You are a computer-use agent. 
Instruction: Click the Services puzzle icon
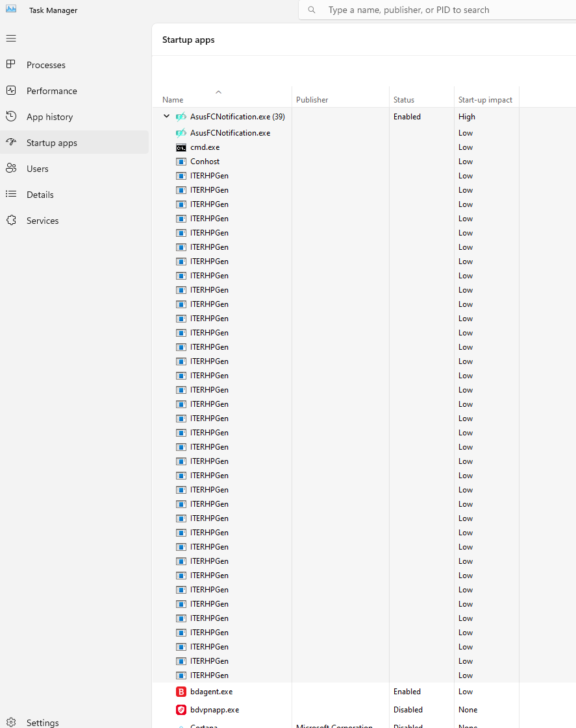tap(11, 221)
